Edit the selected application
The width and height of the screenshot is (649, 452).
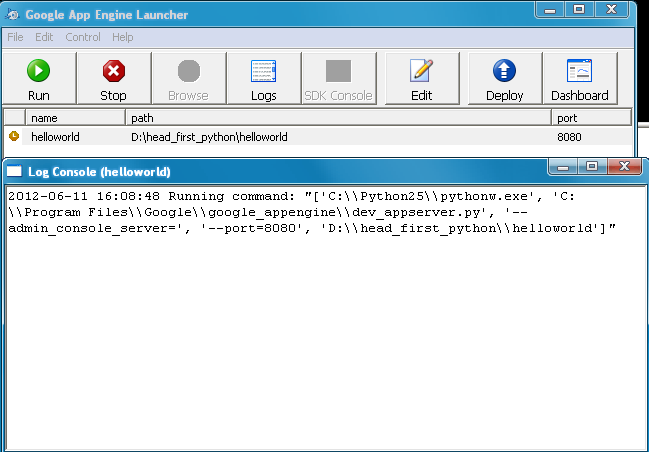tap(422, 78)
